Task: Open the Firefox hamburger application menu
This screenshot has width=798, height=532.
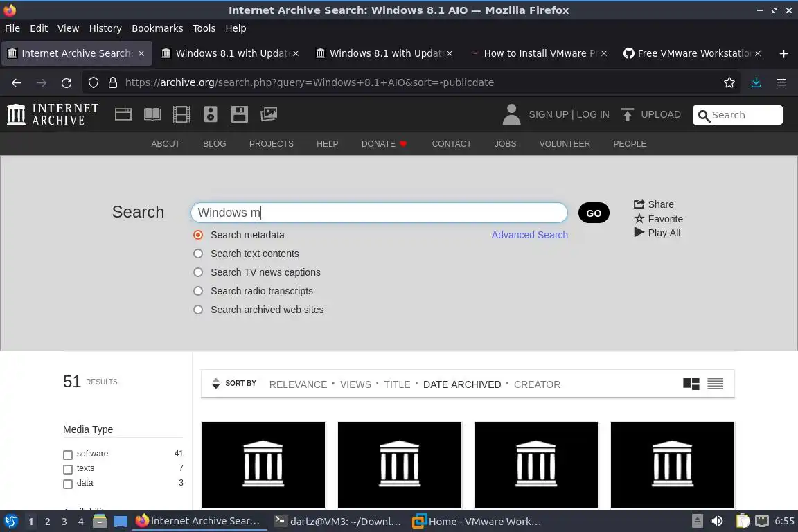Action: tap(781, 82)
